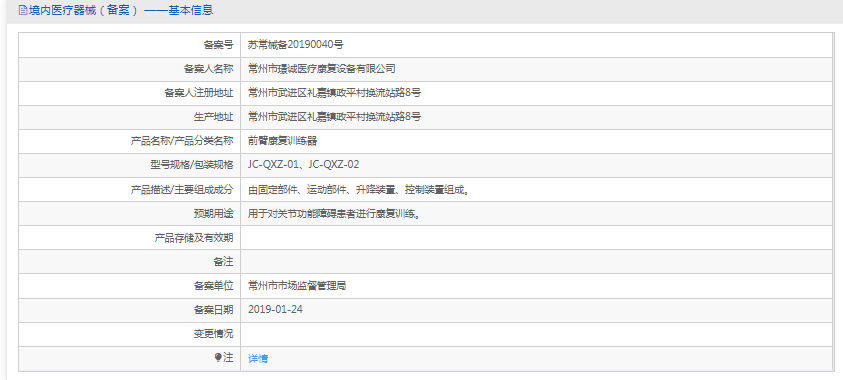Click the 型号规格/包装规格 label
843x380 pixels.
click(192, 164)
